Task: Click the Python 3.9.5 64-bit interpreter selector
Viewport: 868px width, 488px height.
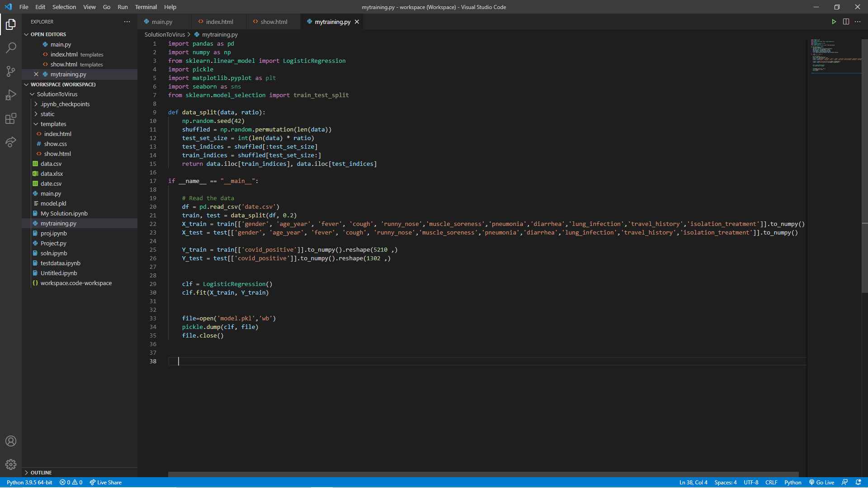Action: [x=29, y=482]
